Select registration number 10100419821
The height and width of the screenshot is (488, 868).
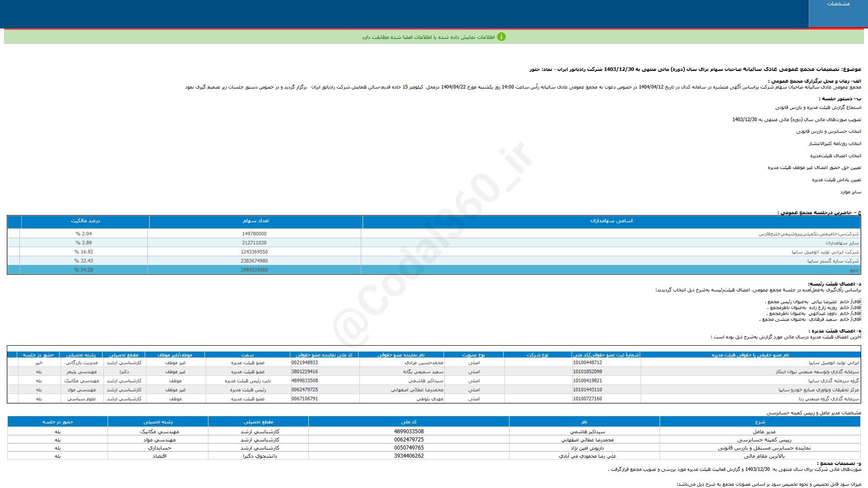pos(587,381)
